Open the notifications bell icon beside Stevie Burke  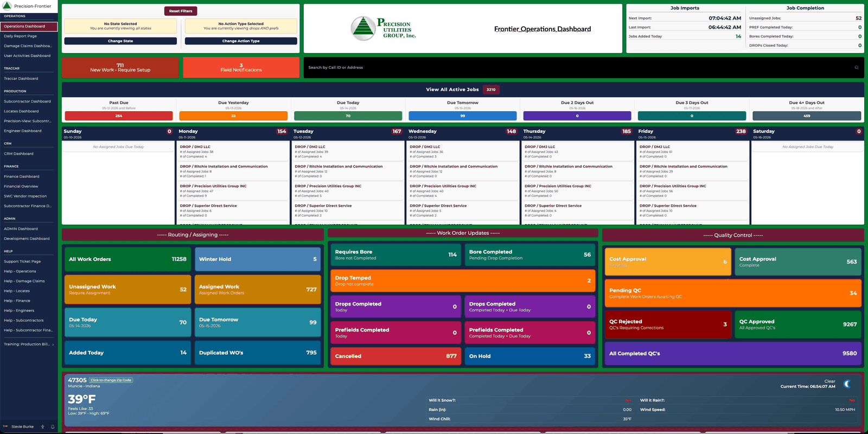[x=53, y=426]
